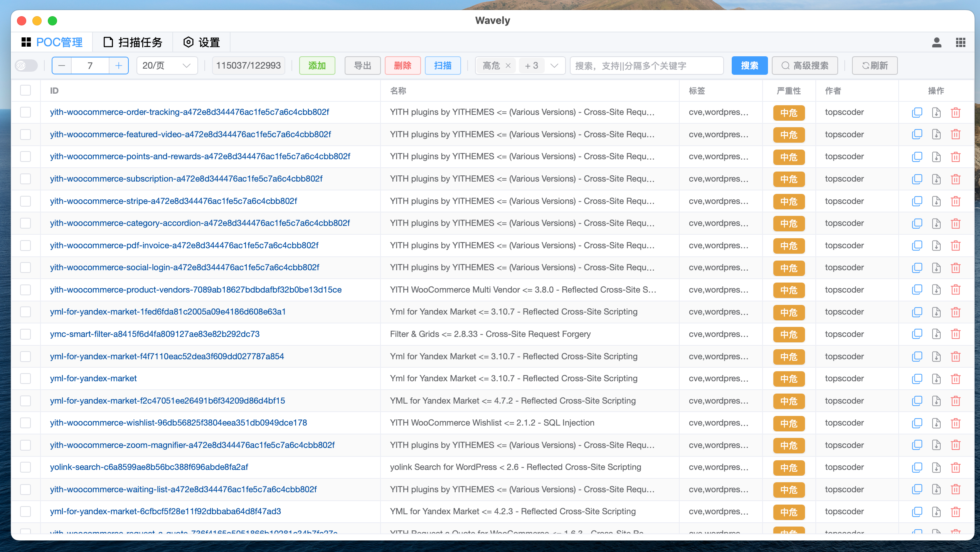Image resolution: width=980 pixels, height=552 pixels.
Task: Export the plain yml-for-yandex-market POC
Action: (936, 379)
